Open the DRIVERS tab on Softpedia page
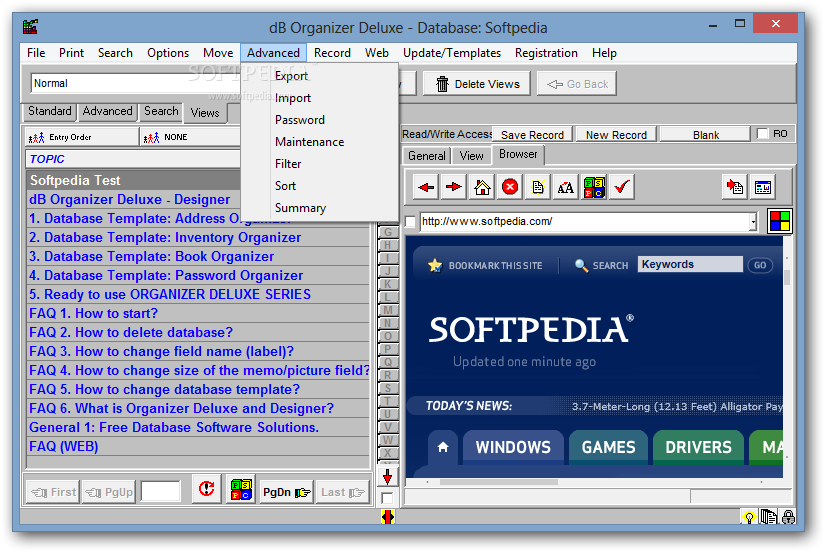The width and height of the screenshot is (825, 552). click(x=698, y=447)
